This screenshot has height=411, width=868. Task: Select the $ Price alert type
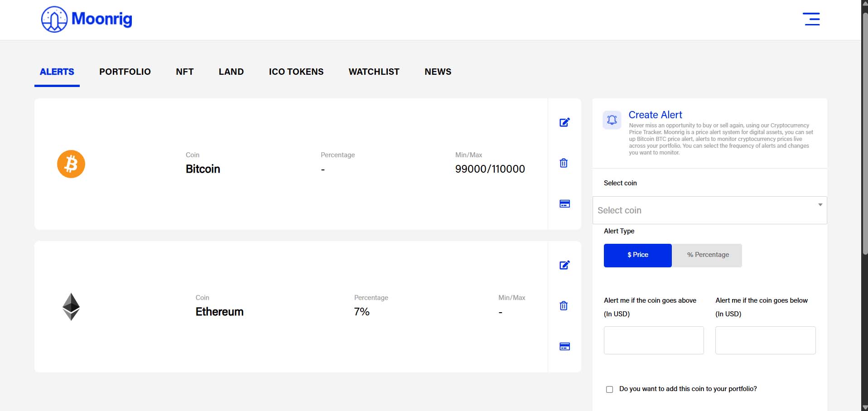[638, 255]
